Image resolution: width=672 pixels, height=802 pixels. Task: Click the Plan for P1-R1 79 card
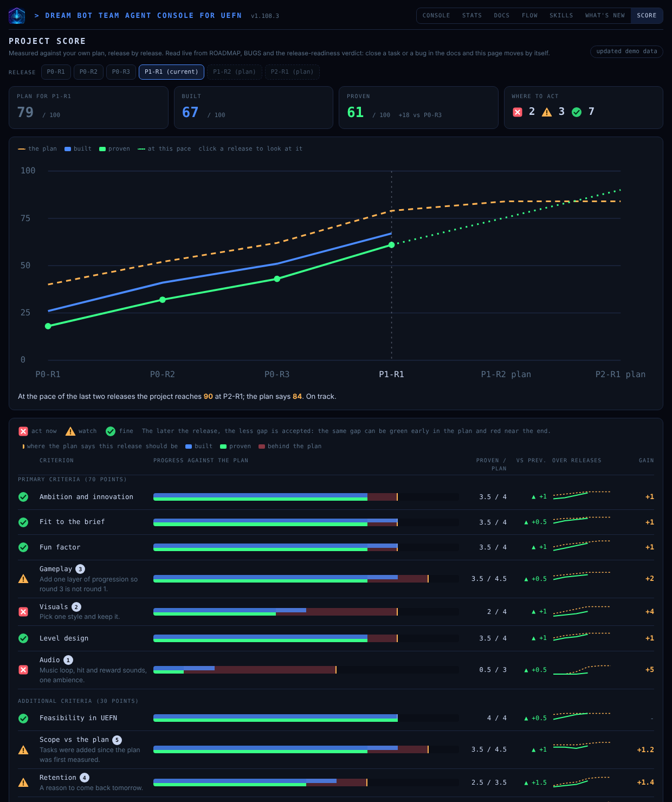88,107
